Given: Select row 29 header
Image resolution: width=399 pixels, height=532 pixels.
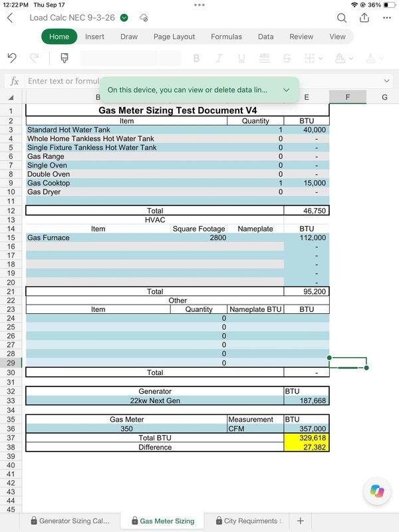Looking at the screenshot, I should coord(11,362).
